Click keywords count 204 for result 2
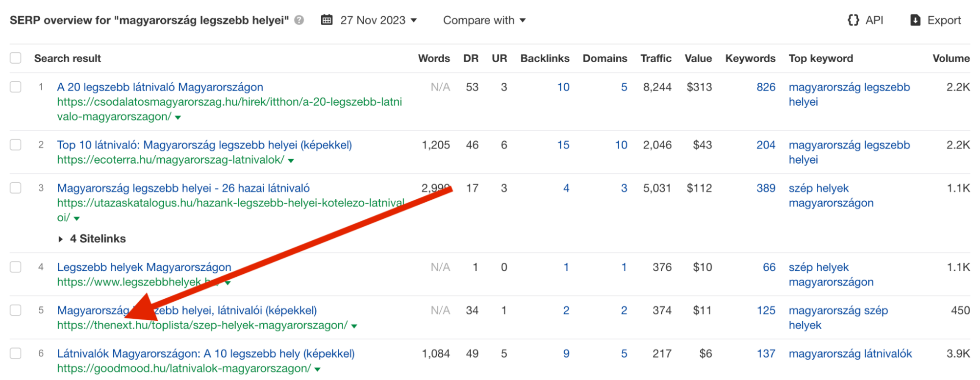This screenshot has height=380, width=980. point(766,145)
